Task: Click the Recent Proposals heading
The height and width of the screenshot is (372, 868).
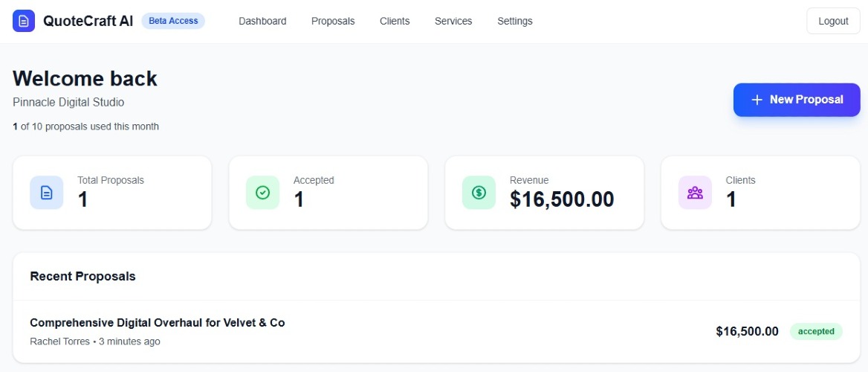Action: coord(82,276)
